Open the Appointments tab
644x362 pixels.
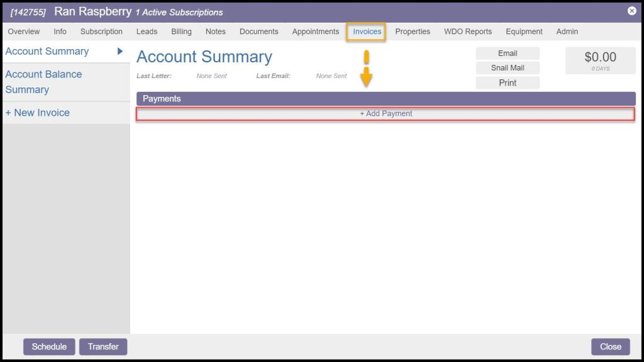(315, 31)
